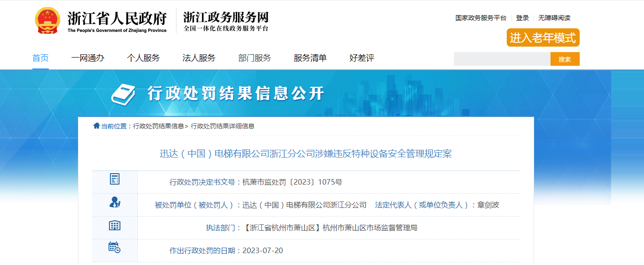This screenshot has width=644, height=265.
Task: Open the 首页 navigation tab
Action: point(41,58)
